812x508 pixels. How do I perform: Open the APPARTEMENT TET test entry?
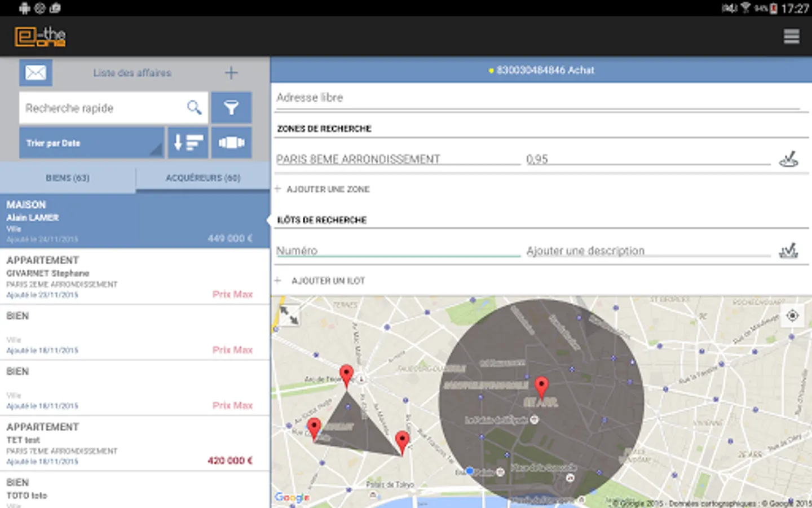pyautogui.click(x=135, y=444)
